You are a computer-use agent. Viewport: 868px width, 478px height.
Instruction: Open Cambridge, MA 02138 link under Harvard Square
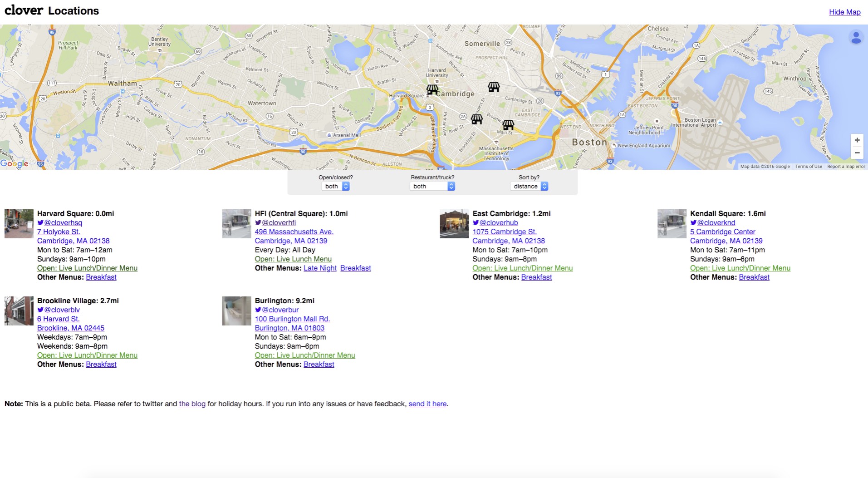[73, 241]
